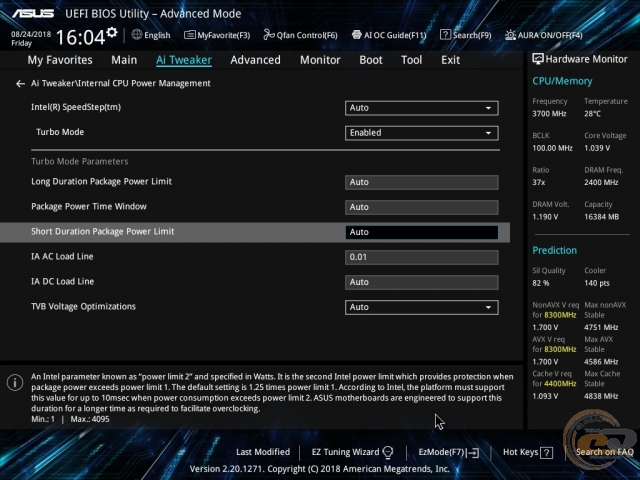Viewport: 640px width, 480px height.
Task: Open Qfan Control fan icon
Action: [269, 35]
